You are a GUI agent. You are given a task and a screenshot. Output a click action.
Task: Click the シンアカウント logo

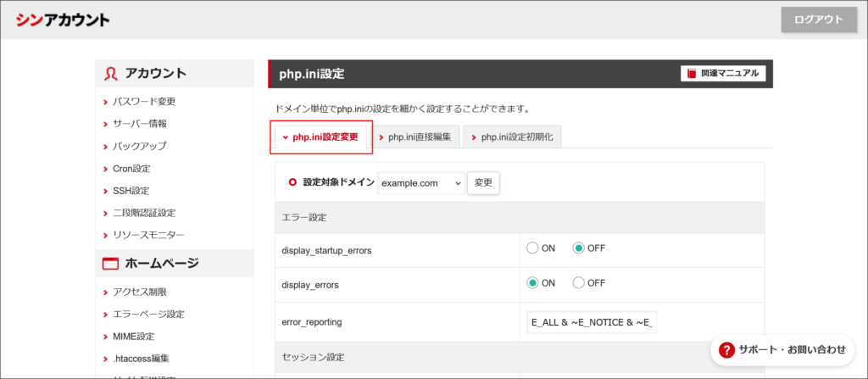63,20
